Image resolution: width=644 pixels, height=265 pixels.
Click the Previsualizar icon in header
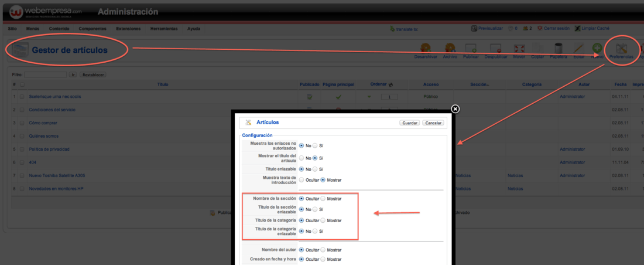(x=474, y=28)
